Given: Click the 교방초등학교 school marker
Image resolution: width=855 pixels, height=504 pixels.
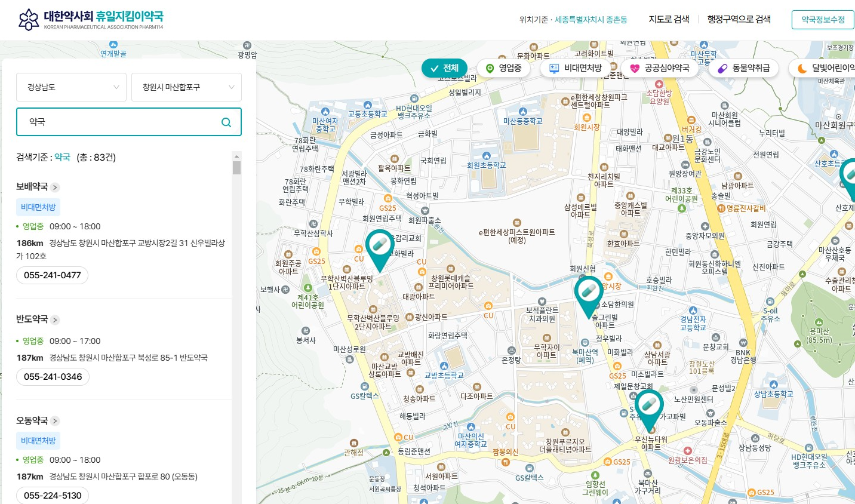Looking at the screenshot, I should 444,366.
